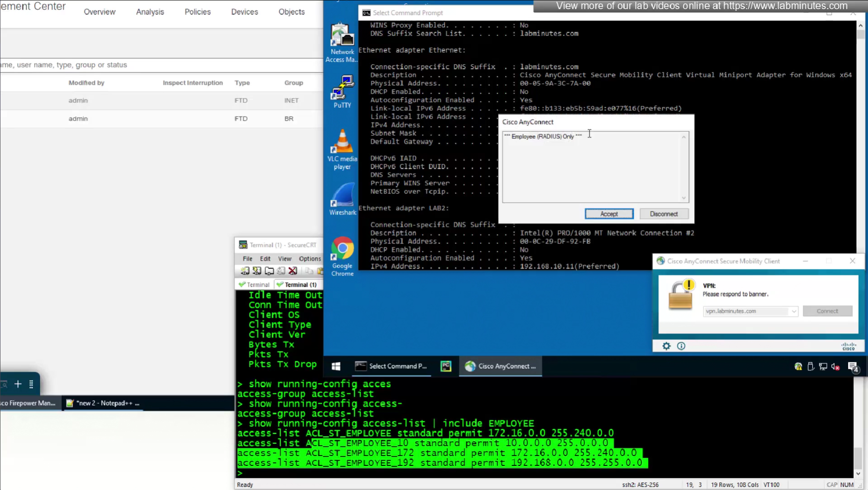Click the Command Prompt vertical scrollbar
This screenshot has width=868, height=490.
click(860, 130)
